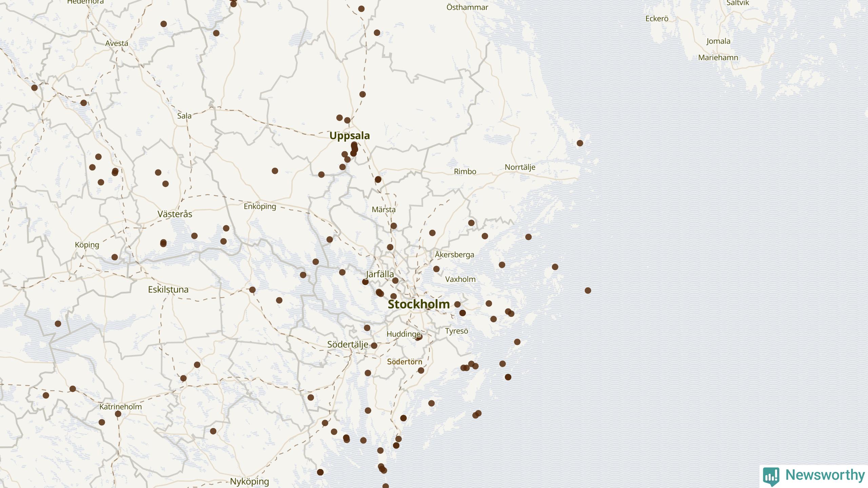Click the Avesta label
Viewport: 868px width, 488px height.
(117, 43)
